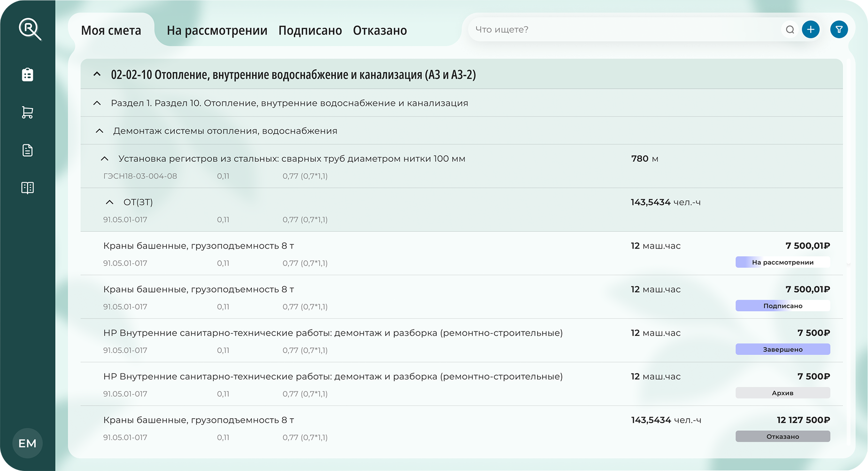
Task: Open the document icon in the sidebar
Action: pos(27,150)
